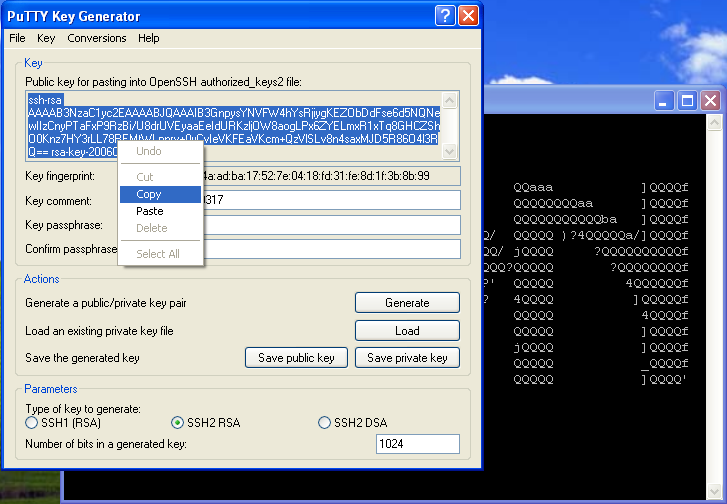This screenshot has width=727, height=504.
Task: Click greyed Delete in context menu
Action: coord(160,228)
